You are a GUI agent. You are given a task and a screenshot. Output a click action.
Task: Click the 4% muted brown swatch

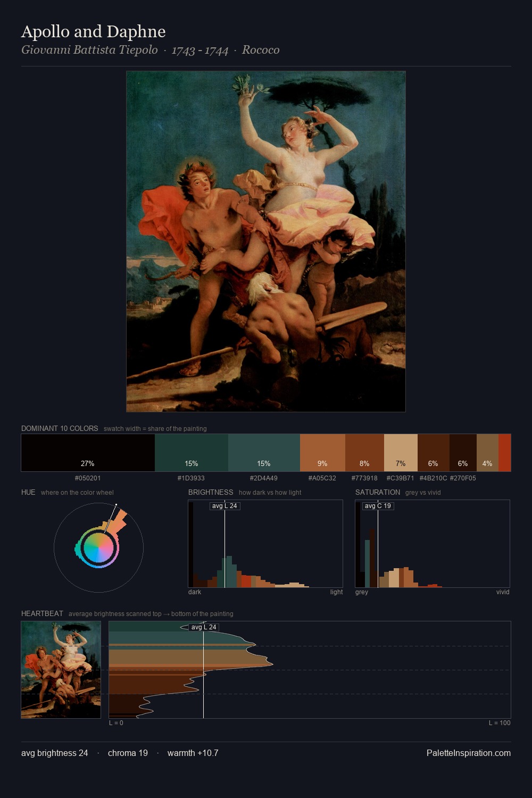coord(487,453)
